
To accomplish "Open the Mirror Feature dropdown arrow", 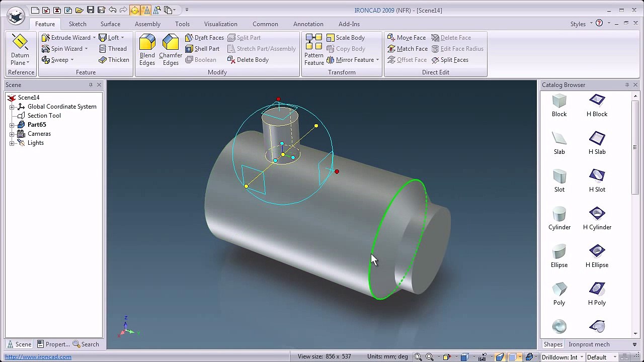I will click(377, 60).
